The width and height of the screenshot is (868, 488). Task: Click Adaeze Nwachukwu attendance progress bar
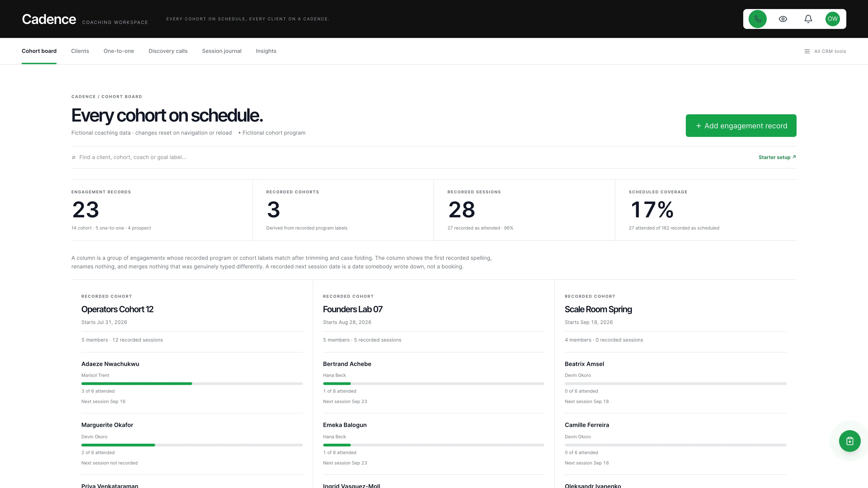point(192,384)
